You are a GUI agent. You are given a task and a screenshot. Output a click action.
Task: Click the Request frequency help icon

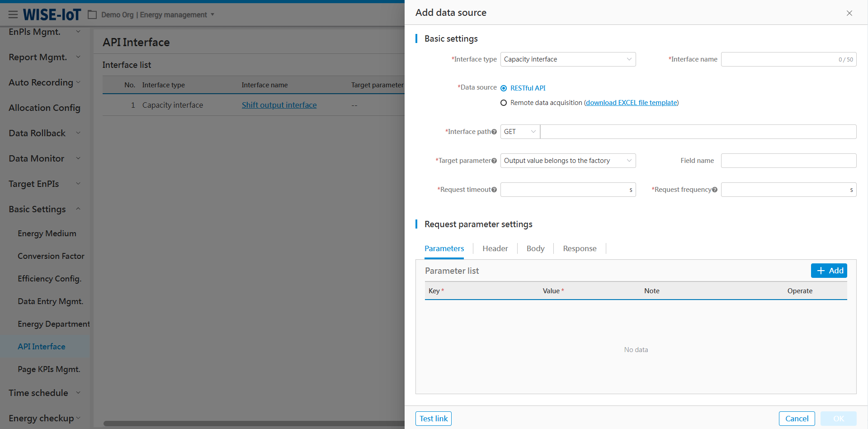(715, 190)
